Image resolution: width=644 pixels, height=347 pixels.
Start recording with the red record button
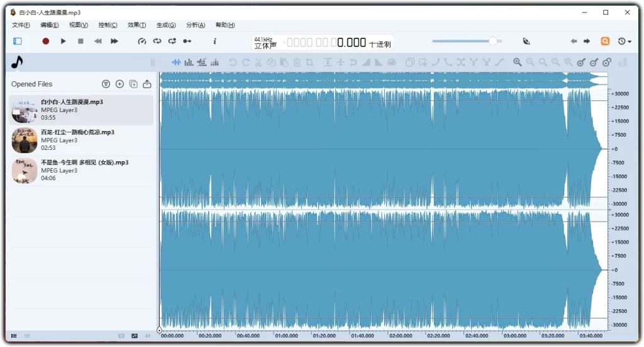coord(45,41)
